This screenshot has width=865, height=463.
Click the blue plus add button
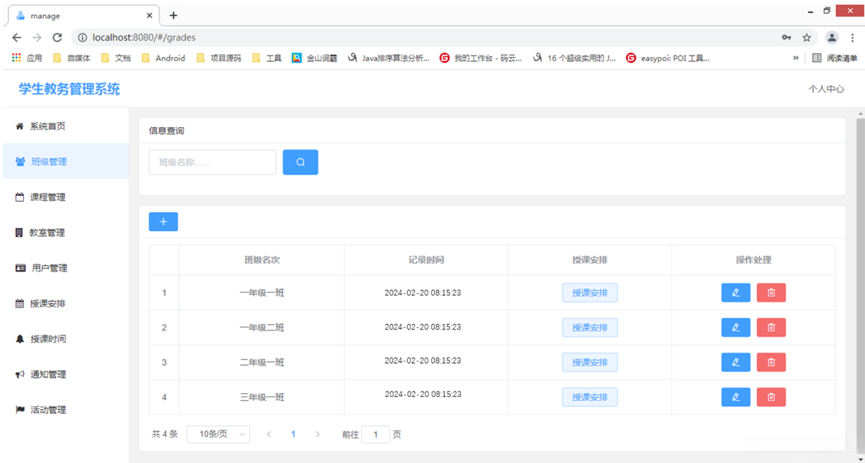point(163,221)
